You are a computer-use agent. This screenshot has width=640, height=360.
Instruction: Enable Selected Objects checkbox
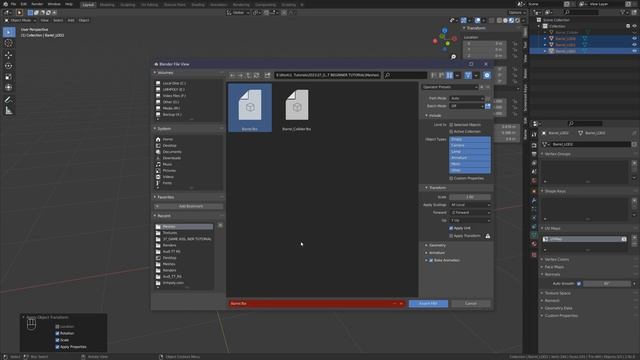(x=451, y=125)
